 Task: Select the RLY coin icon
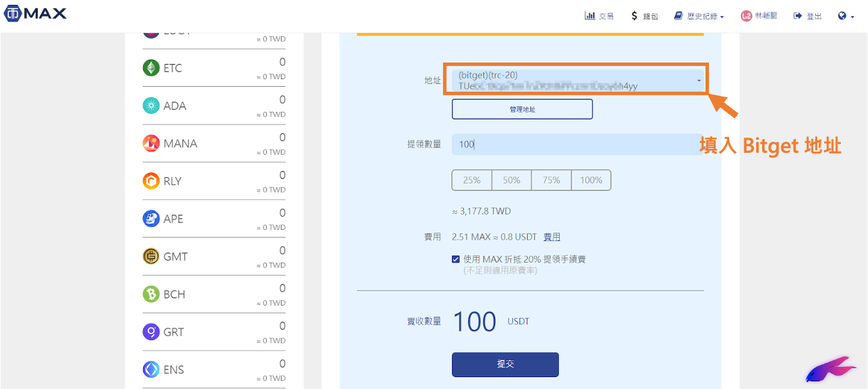point(151,181)
